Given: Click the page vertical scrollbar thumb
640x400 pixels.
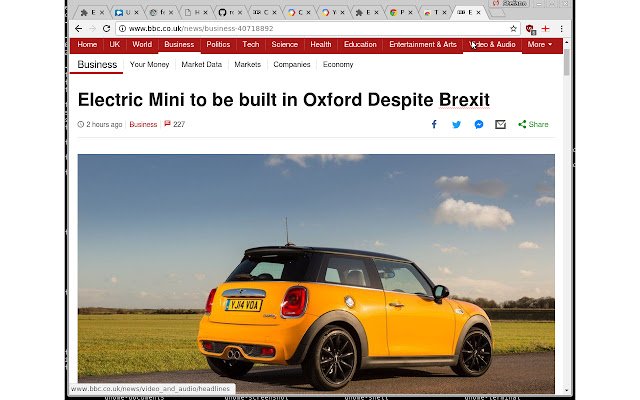Looking at the screenshot, I should [x=567, y=62].
